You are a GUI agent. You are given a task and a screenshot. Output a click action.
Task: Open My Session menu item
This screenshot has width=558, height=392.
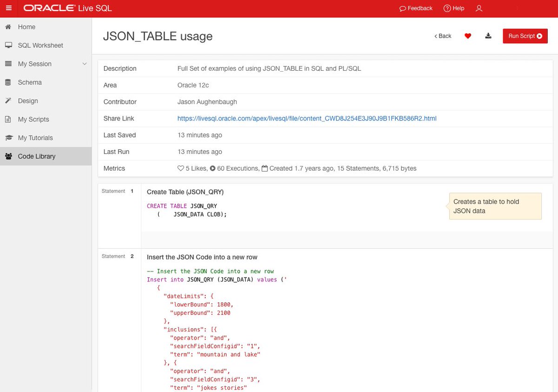46,64
